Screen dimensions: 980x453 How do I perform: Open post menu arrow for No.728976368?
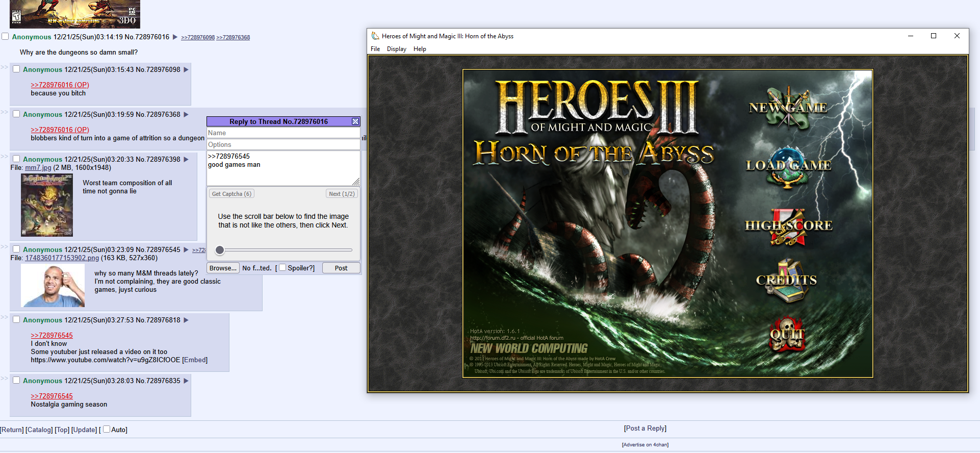[186, 114]
